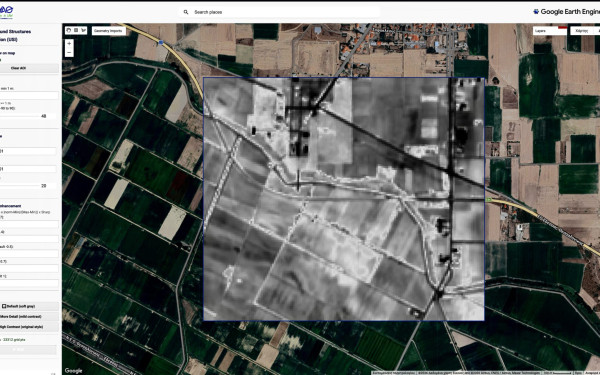Click the app logo at top left

[6, 11]
